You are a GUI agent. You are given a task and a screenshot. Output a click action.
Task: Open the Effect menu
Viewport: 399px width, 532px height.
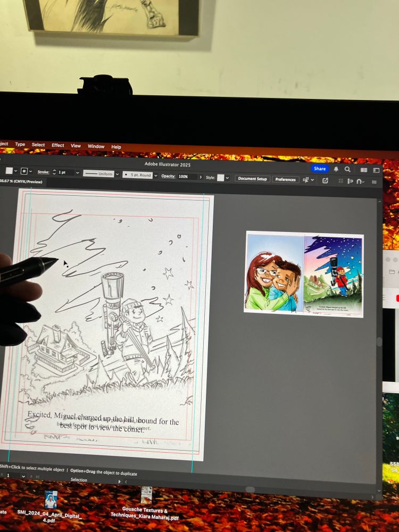click(x=57, y=145)
